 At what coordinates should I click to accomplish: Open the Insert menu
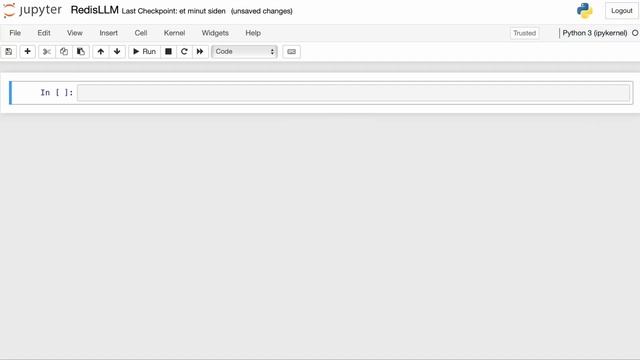tap(109, 33)
